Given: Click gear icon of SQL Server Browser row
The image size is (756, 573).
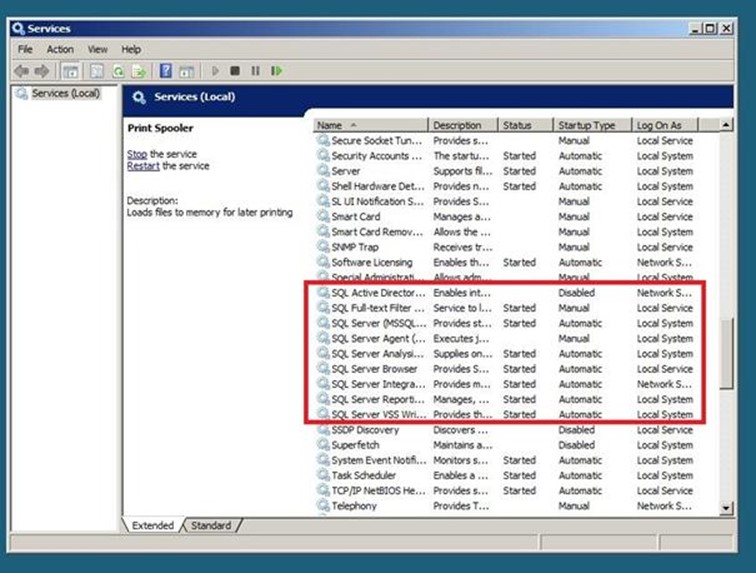Looking at the screenshot, I should pyautogui.click(x=323, y=369).
